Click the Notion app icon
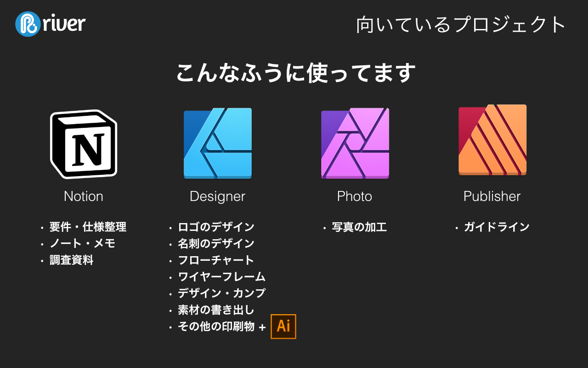588x368 pixels. pos(84,144)
